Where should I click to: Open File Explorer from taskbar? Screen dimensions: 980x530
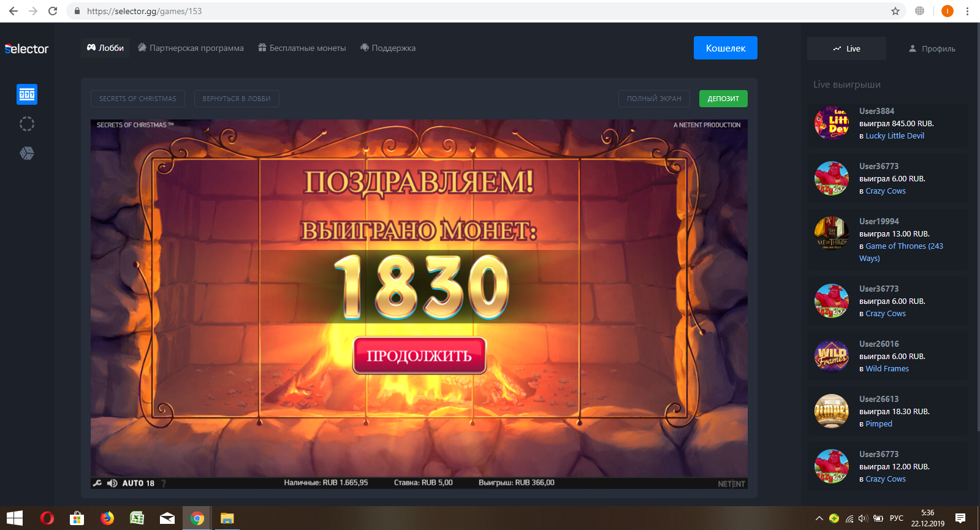coord(227,518)
